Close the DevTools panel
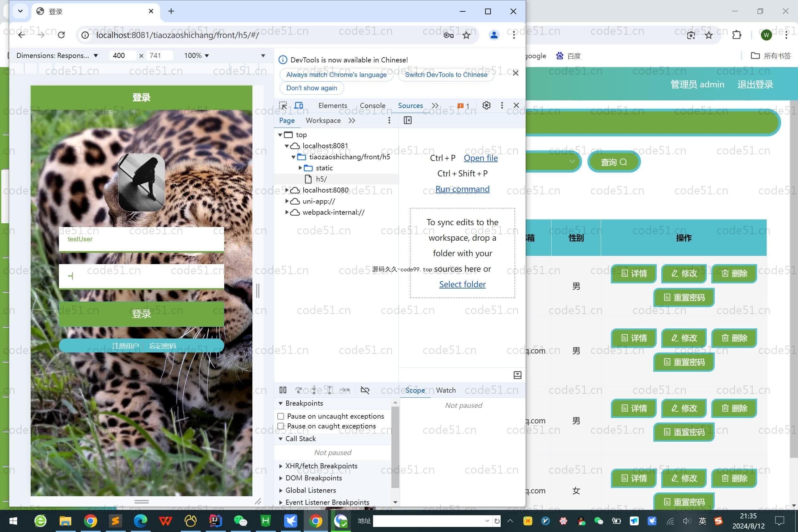798x532 pixels. tap(516, 105)
